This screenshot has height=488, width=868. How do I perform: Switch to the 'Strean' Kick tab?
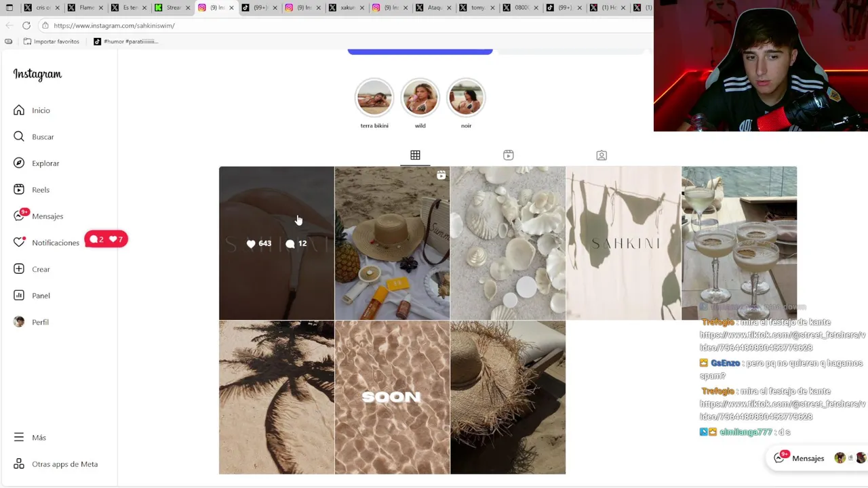coord(170,7)
